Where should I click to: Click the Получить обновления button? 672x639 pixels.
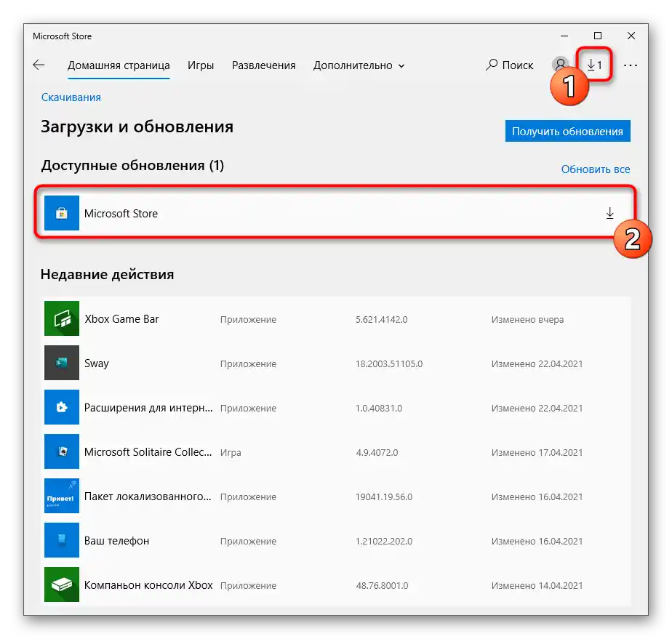[x=567, y=131]
